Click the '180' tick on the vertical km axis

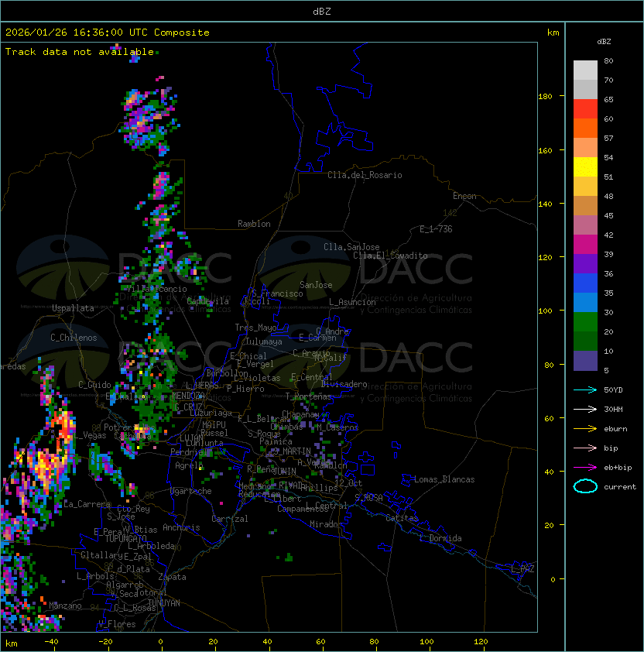pyautogui.click(x=545, y=97)
